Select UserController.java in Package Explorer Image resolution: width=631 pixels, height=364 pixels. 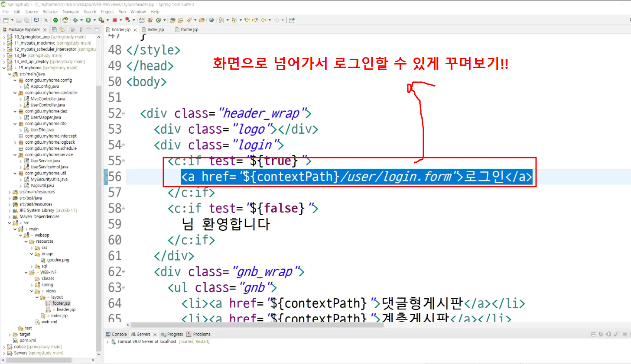point(48,105)
